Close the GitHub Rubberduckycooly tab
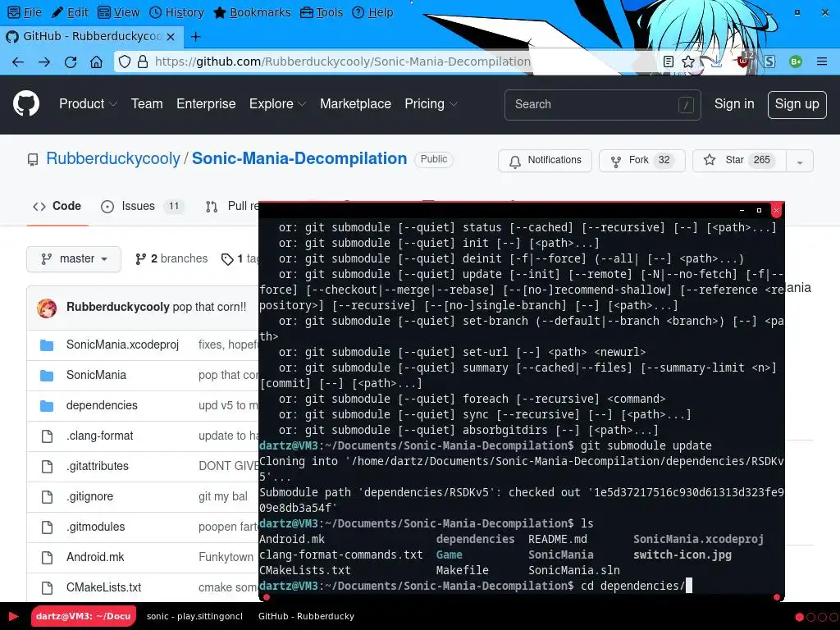840x630 pixels. click(x=171, y=36)
